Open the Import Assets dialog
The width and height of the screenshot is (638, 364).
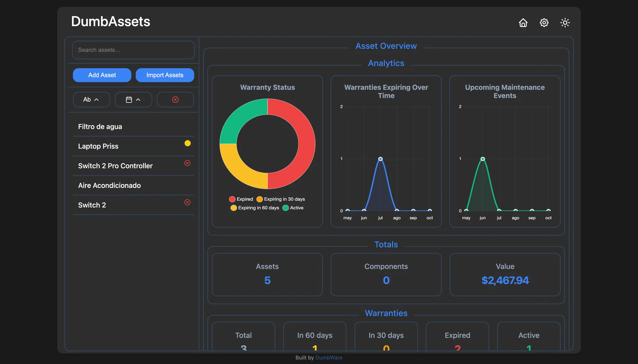[165, 75]
